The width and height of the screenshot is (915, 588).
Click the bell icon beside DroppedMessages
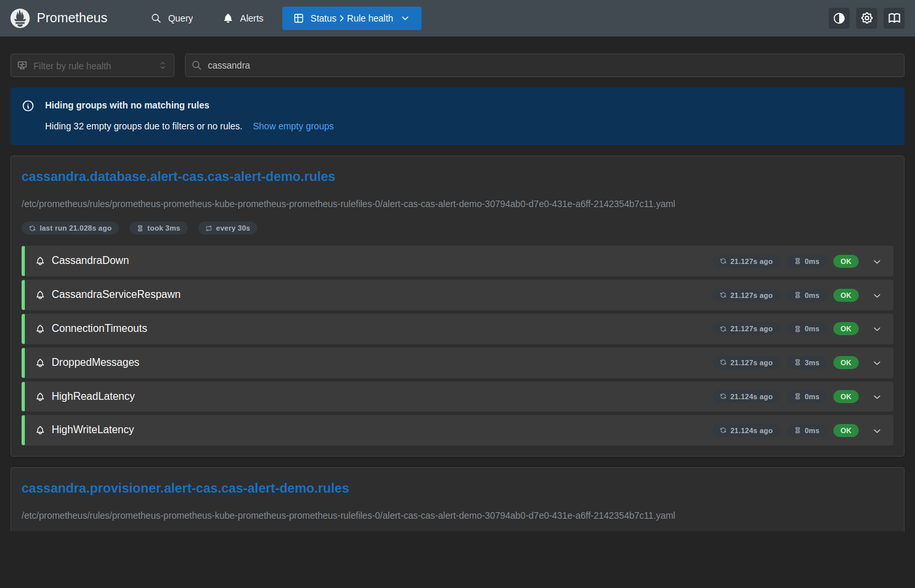(x=40, y=363)
